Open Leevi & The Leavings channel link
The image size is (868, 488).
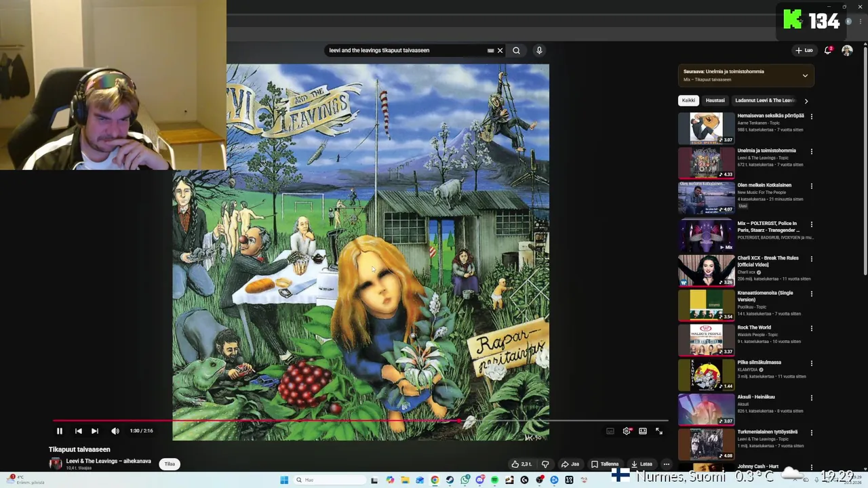click(x=108, y=461)
